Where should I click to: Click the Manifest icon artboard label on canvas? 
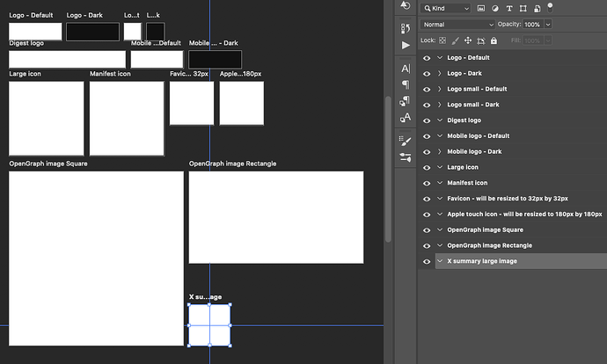coord(110,74)
